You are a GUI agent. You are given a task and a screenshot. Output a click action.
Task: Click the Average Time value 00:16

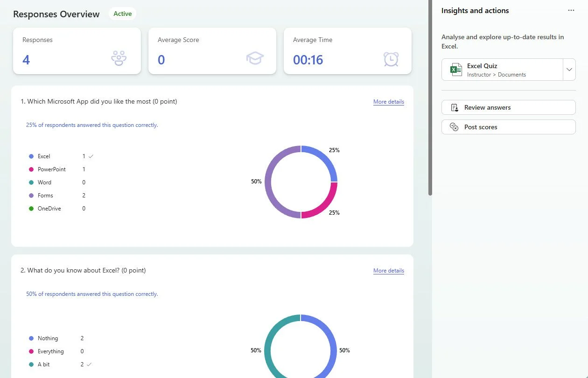click(308, 60)
